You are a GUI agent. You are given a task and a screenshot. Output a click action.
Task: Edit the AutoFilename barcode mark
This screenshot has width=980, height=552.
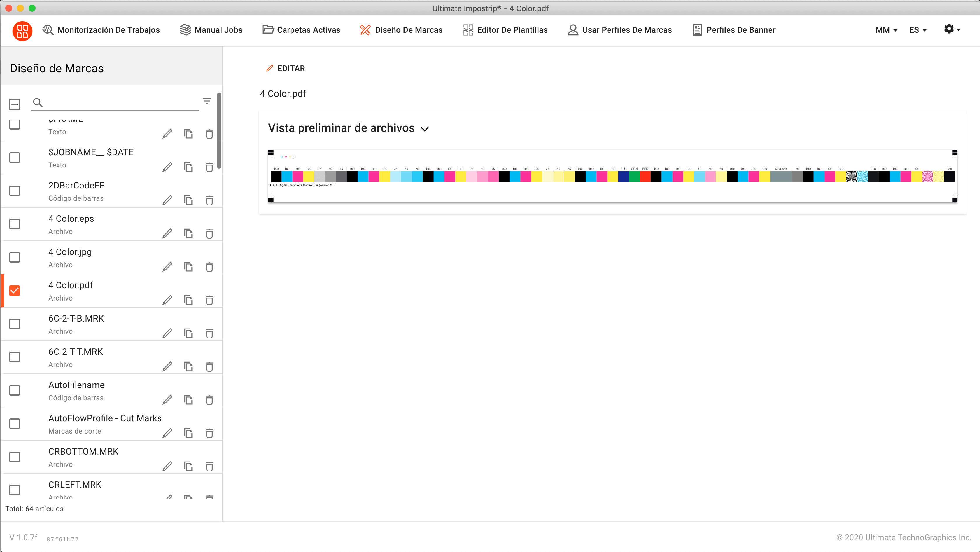point(167,400)
